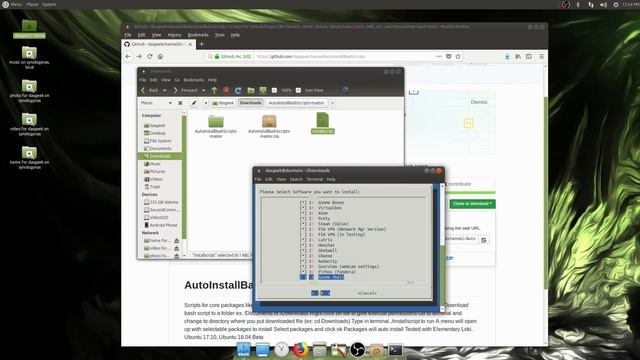Open the Icon View mode dropdown
Screen dimensions: 640x360
coord(314,90)
